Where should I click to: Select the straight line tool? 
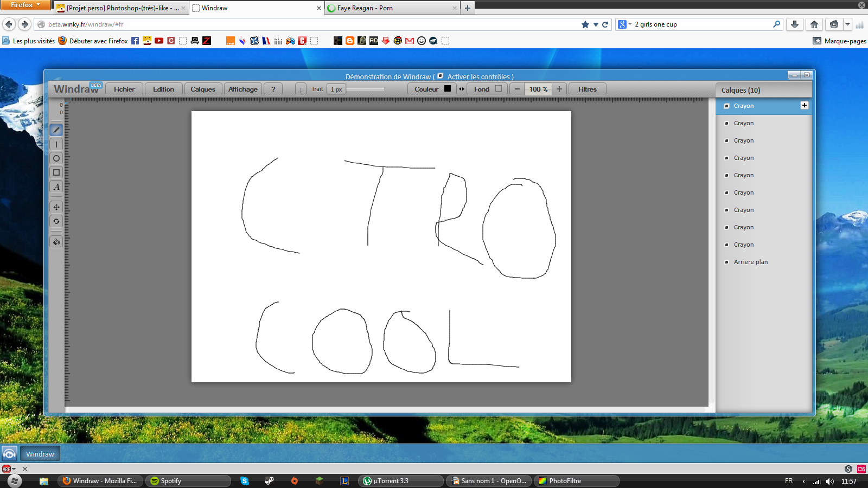pos(56,144)
